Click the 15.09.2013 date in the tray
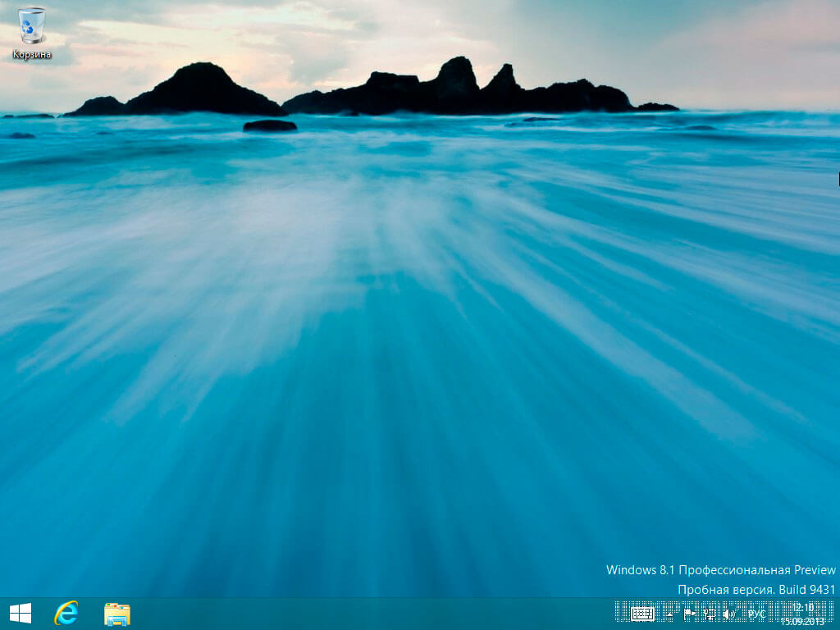 [x=803, y=621]
